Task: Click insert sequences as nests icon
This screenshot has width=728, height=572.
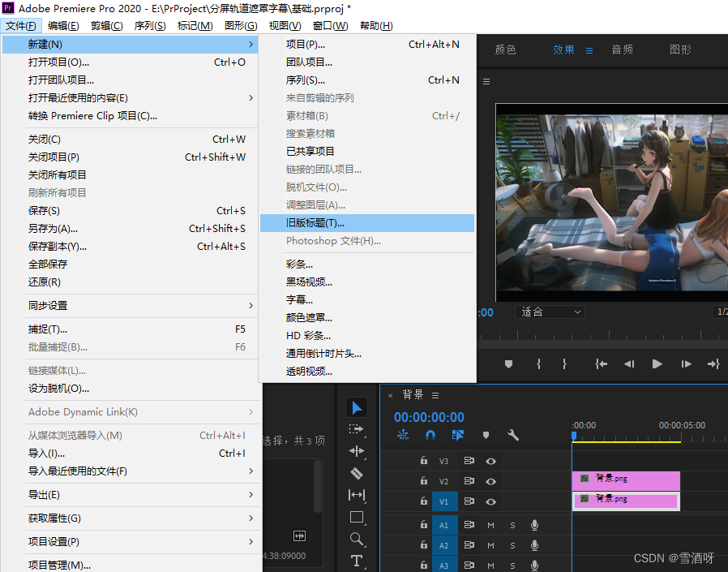Action: click(x=403, y=435)
